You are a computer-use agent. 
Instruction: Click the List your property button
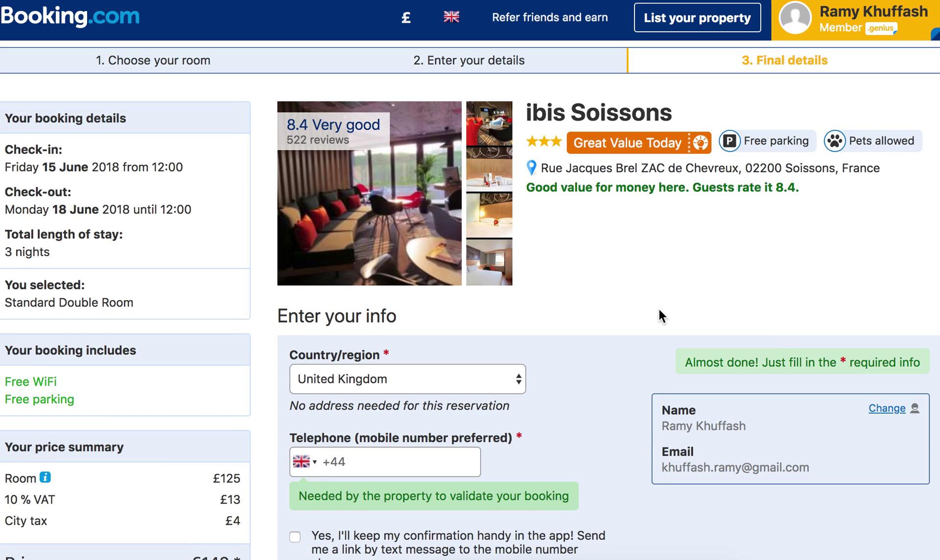(698, 18)
